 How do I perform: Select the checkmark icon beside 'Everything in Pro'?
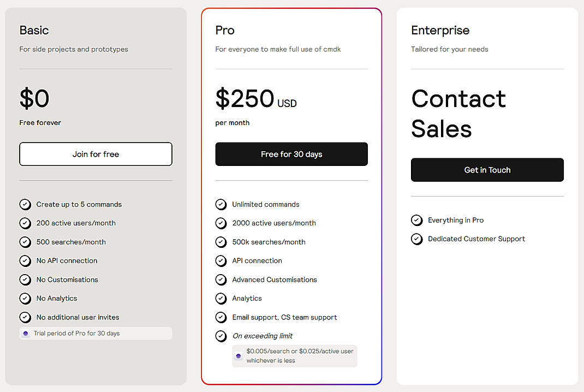(416, 220)
